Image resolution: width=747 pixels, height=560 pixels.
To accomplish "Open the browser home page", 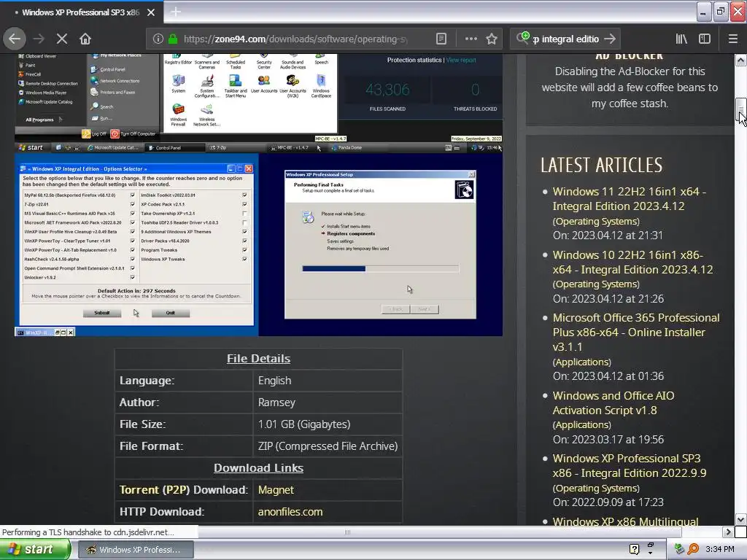I will [85, 39].
